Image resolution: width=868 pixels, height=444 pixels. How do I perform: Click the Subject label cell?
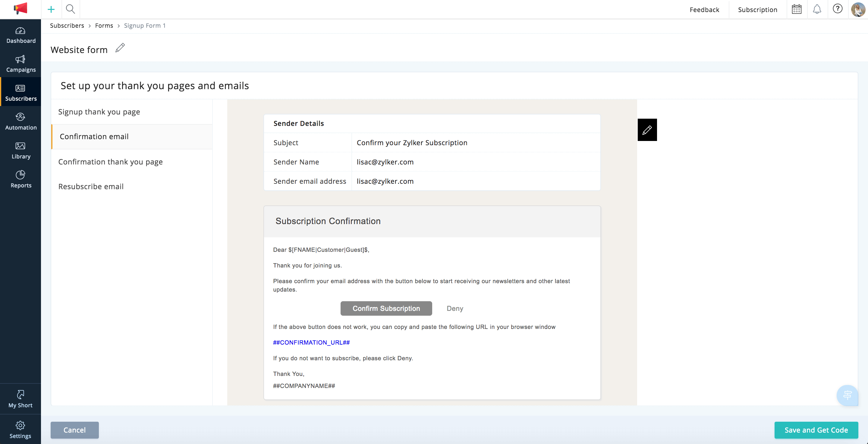pyautogui.click(x=308, y=143)
